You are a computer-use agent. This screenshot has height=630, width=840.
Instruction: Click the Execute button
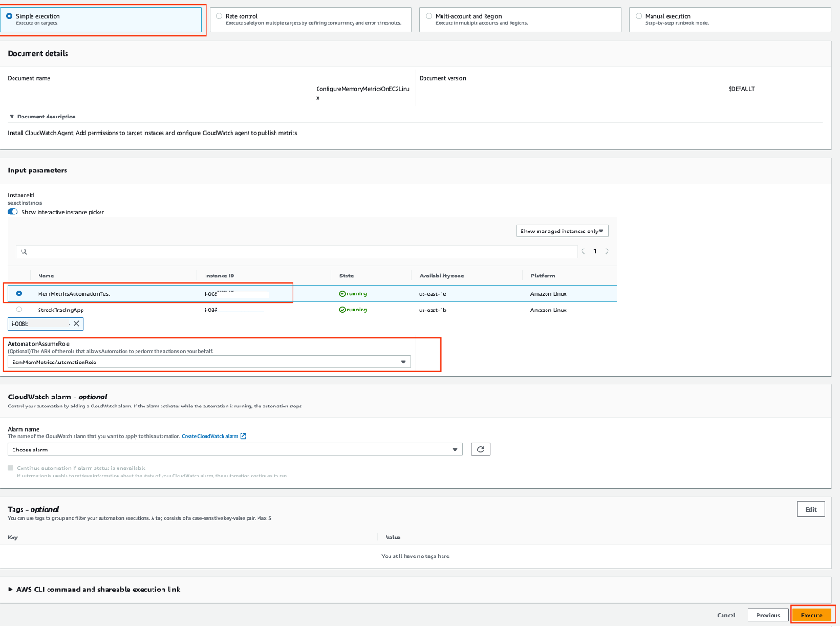click(x=810, y=615)
